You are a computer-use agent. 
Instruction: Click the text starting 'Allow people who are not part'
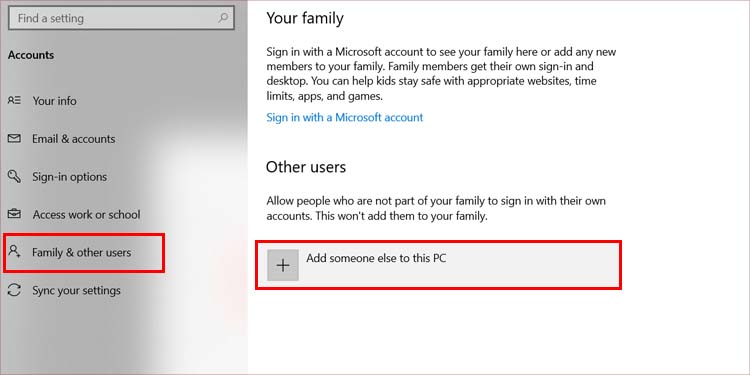coord(436,208)
